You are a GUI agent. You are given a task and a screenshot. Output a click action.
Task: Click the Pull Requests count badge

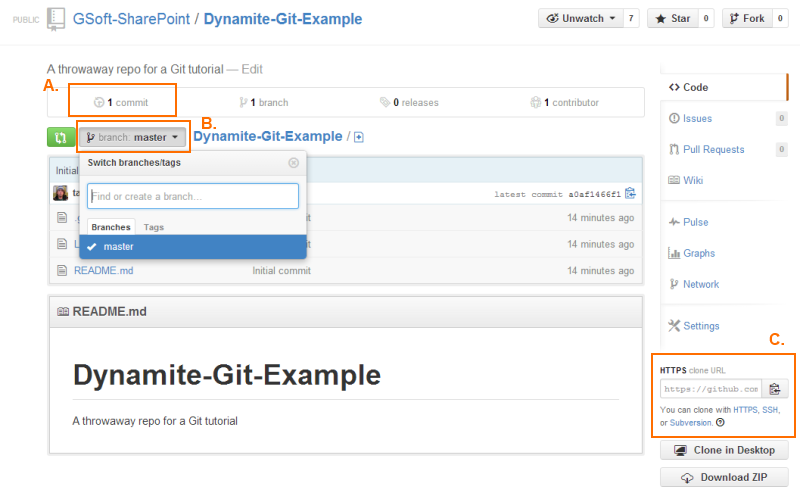click(781, 150)
